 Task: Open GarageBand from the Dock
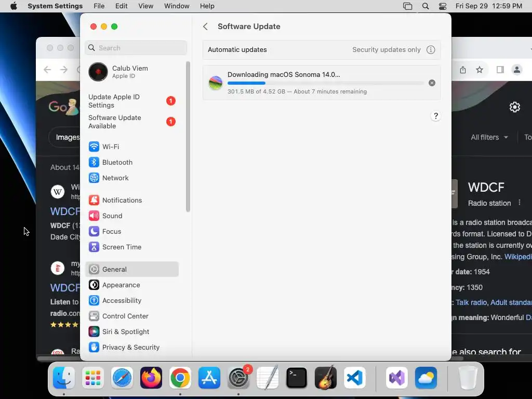coord(326,378)
